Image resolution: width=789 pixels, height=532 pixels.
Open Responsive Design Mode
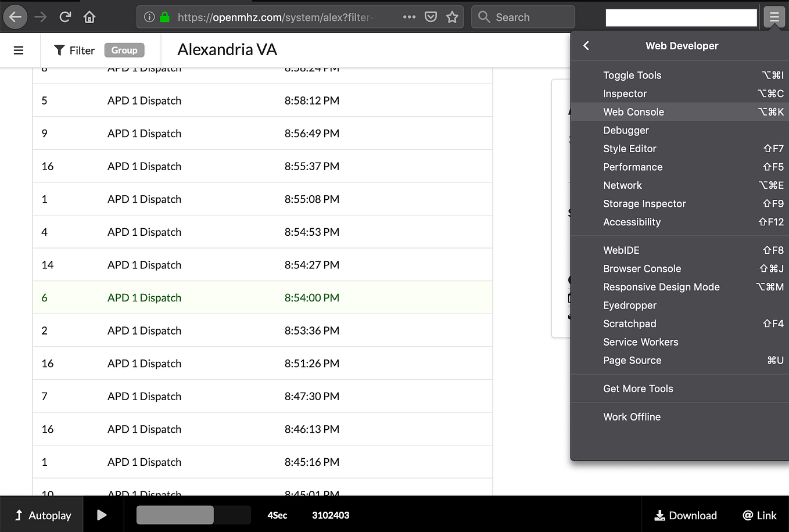(x=661, y=287)
